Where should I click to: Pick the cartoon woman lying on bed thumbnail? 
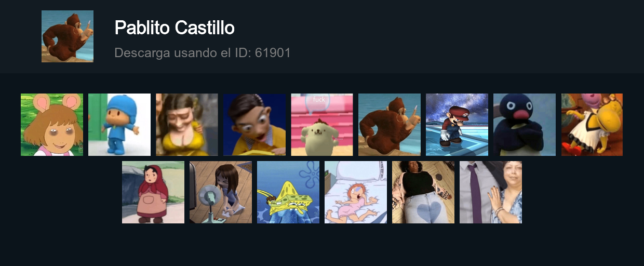(x=356, y=192)
